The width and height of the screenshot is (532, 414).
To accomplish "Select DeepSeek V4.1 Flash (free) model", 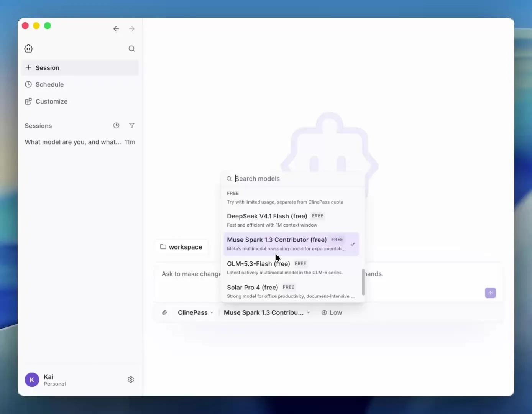I will pyautogui.click(x=291, y=220).
